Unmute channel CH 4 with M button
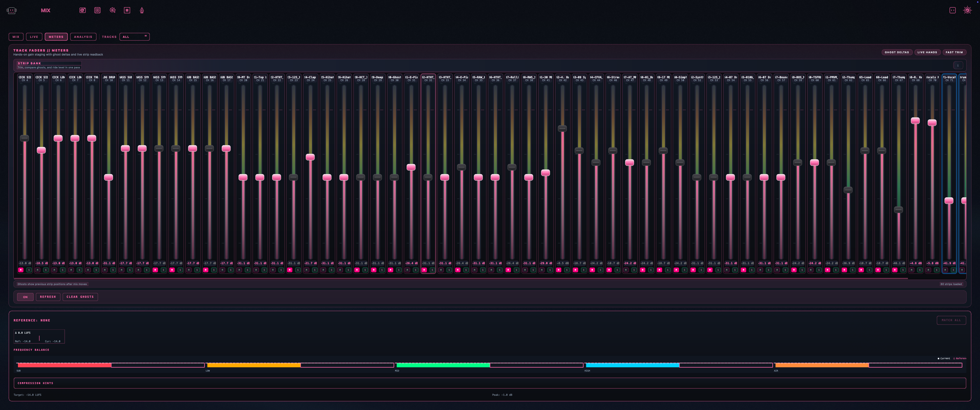980x410 pixels. pos(21,270)
